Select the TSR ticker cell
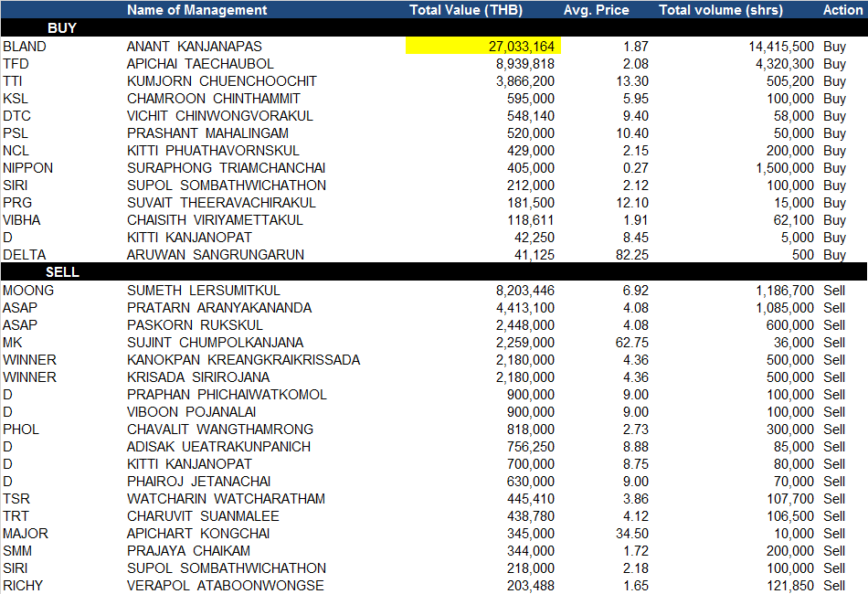 pyautogui.click(x=16, y=499)
